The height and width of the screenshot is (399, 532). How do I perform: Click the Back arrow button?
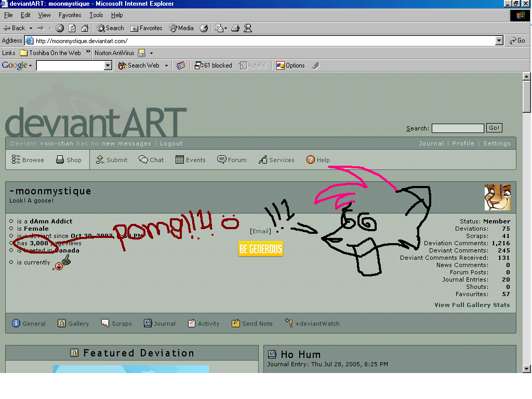click(14, 28)
